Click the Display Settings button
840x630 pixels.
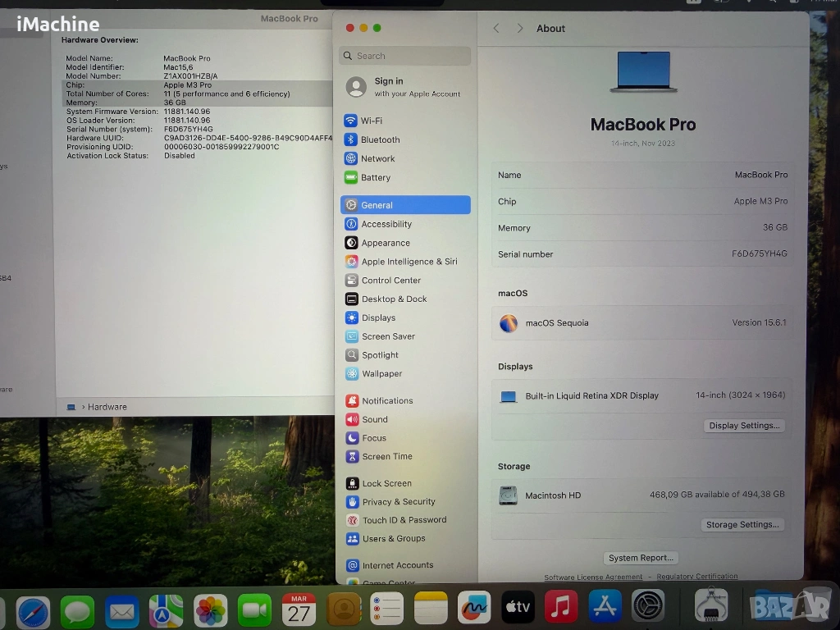click(744, 426)
